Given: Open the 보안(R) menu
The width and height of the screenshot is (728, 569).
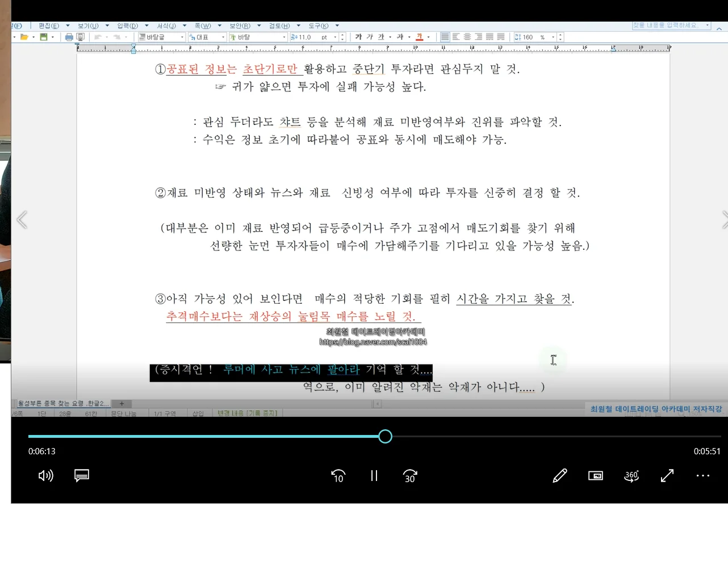Looking at the screenshot, I should click(240, 26).
